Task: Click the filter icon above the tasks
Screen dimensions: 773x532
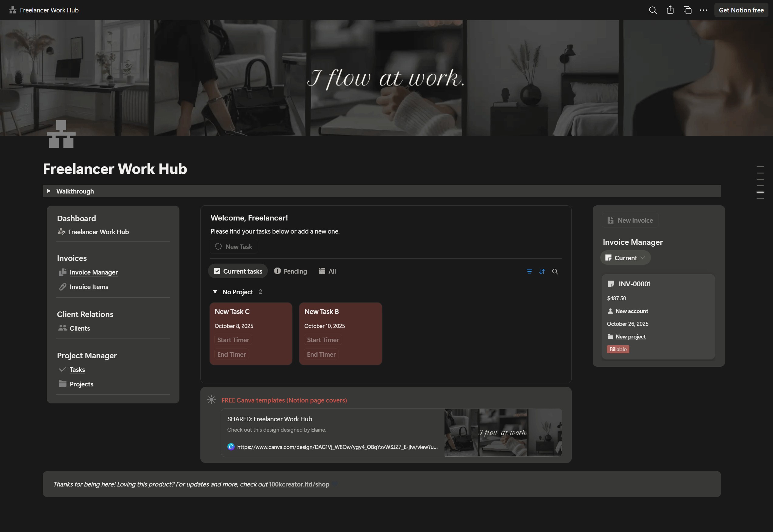Action: click(x=529, y=271)
